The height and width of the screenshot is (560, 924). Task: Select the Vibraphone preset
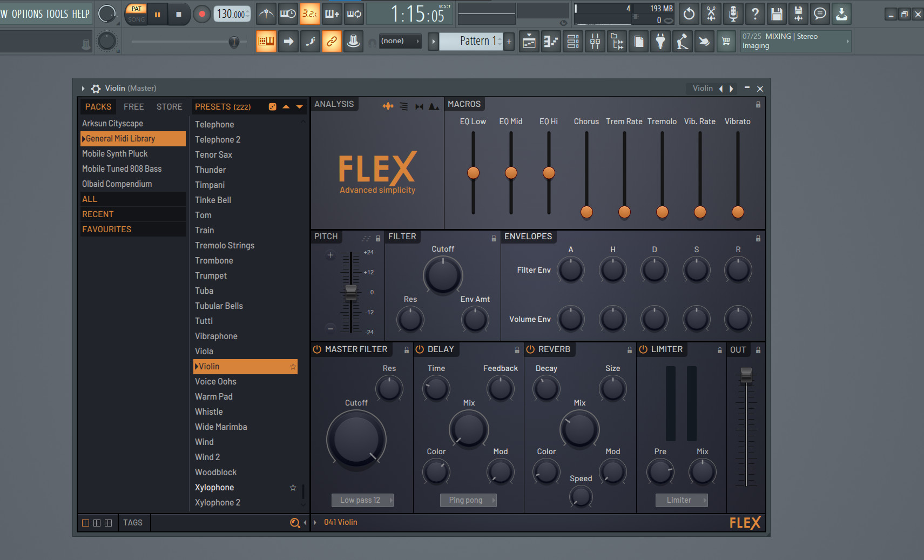pos(245,336)
